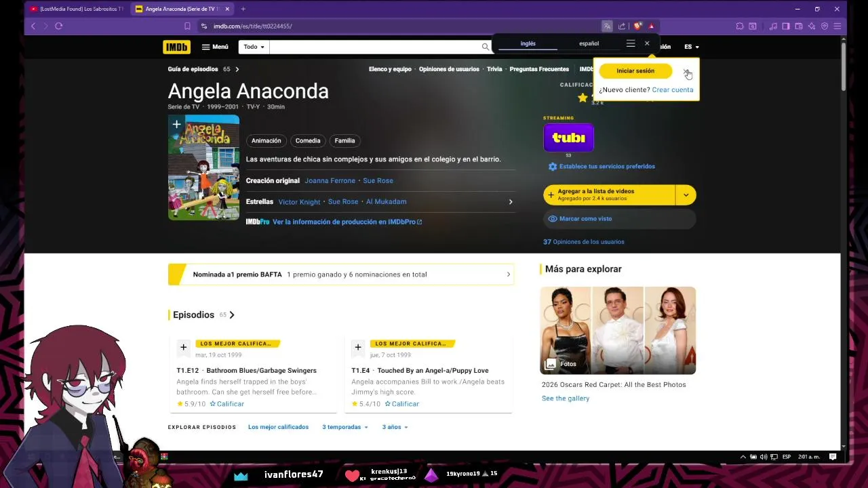
Task: Open Los mejor calificados episodes link
Action: click(x=278, y=427)
